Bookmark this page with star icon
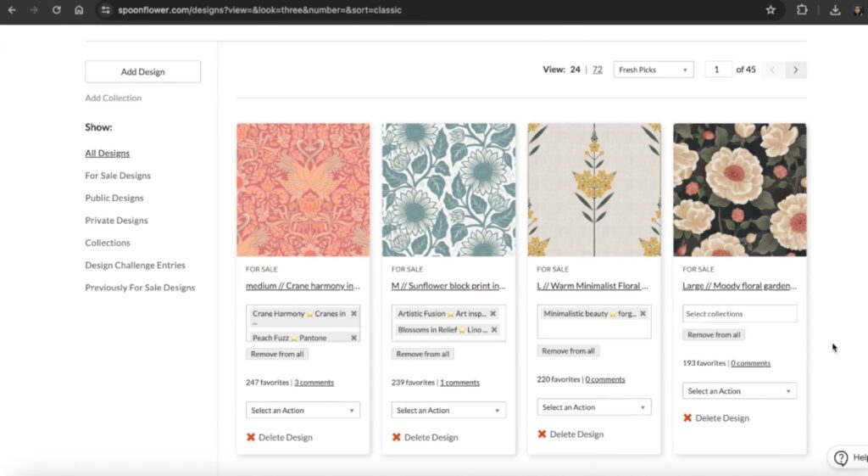This screenshot has width=868, height=476. pos(771,10)
